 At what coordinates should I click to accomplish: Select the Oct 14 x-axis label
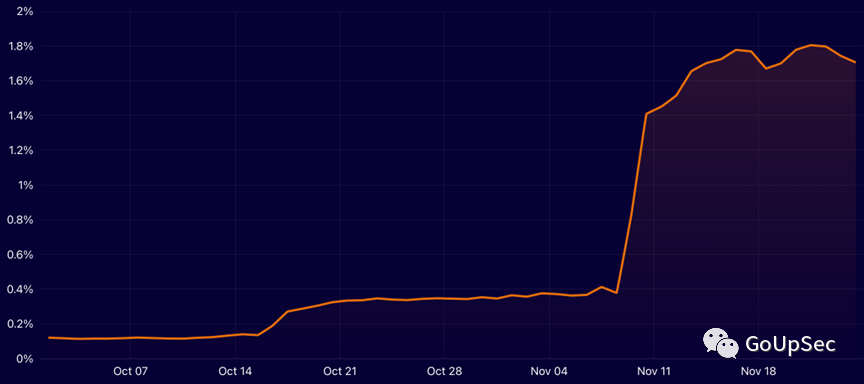point(235,371)
